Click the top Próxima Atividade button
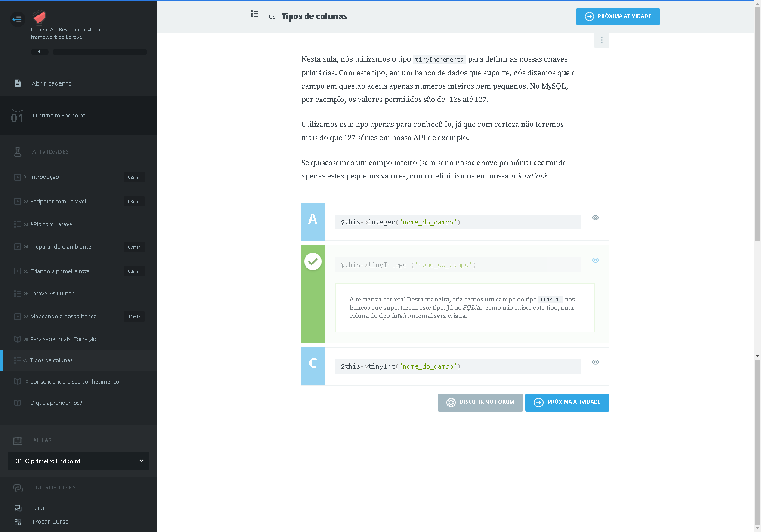761x532 pixels. point(618,17)
